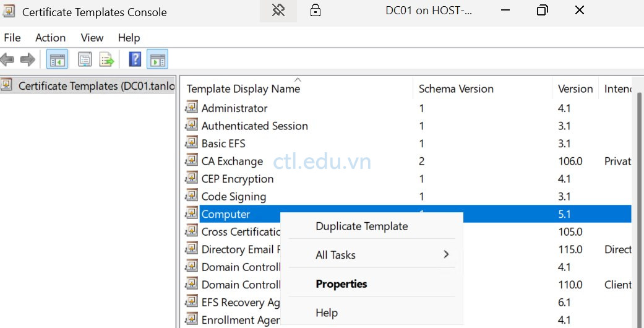Click version 6.1 of EFS Recovery Agent

click(564, 303)
